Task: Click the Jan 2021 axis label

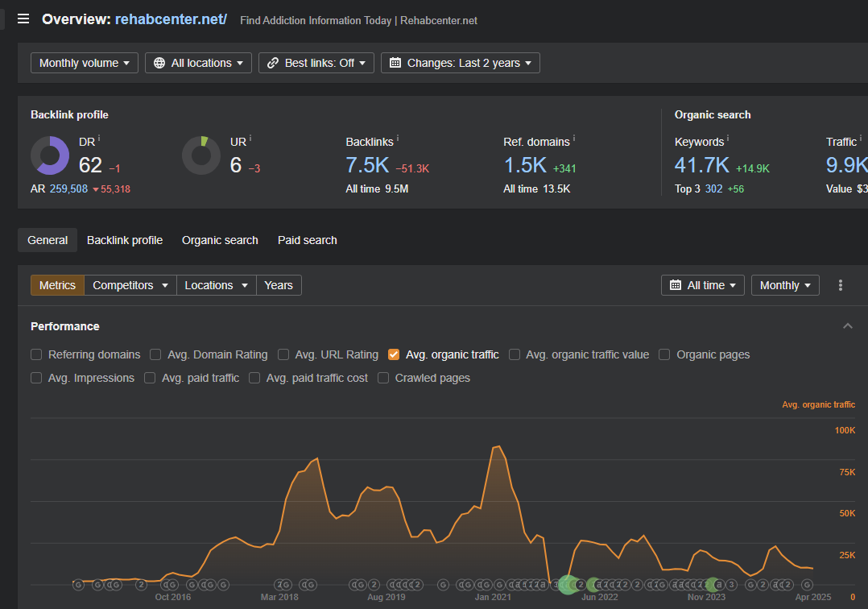Action: pyautogui.click(x=493, y=597)
